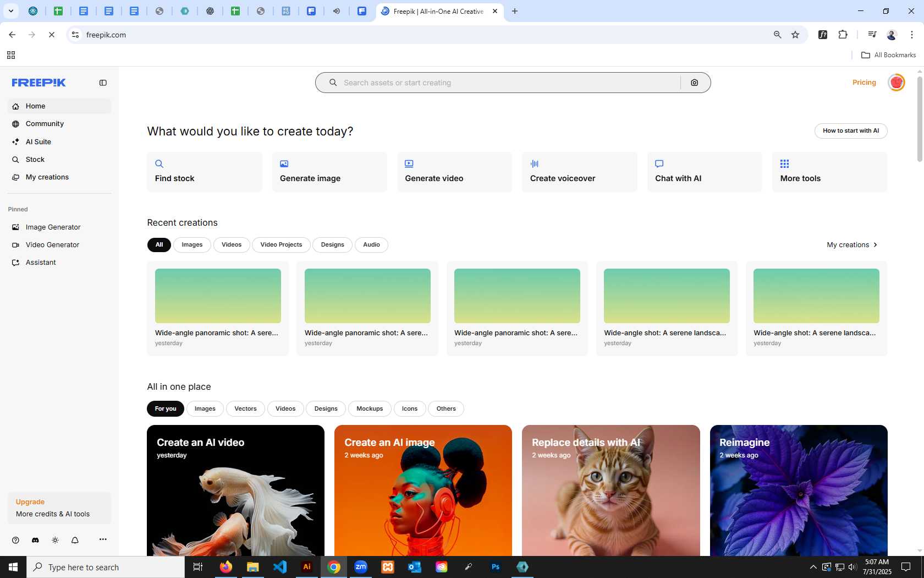This screenshot has height=578, width=924.
Task: Click How to start with AI button
Action: coord(851,131)
